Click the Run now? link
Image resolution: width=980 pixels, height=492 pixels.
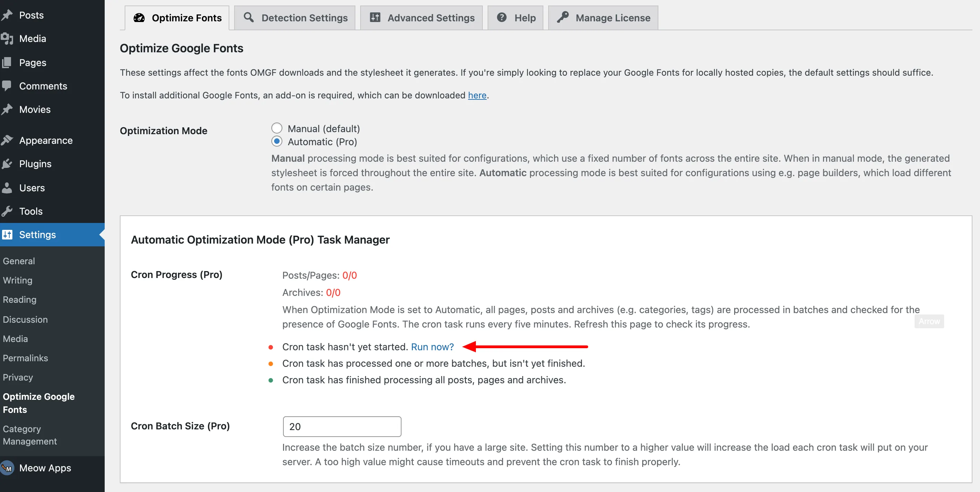[432, 347]
